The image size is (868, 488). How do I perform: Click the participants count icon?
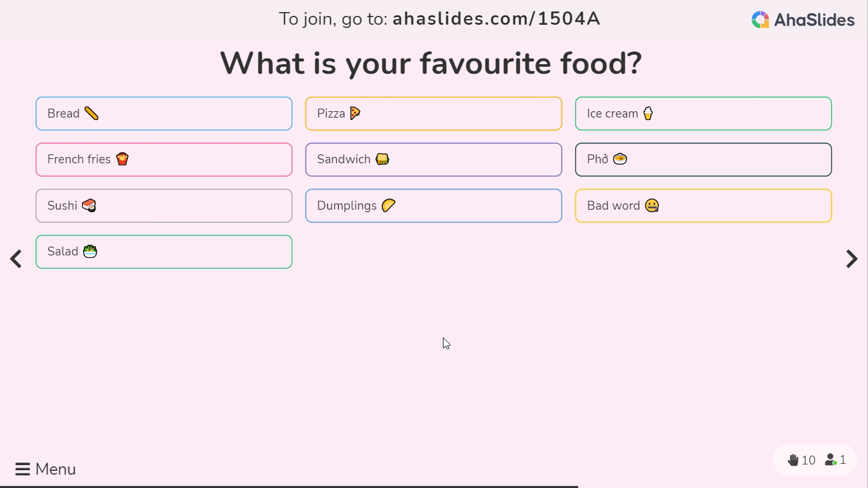pyautogui.click(x=836, y=460)
